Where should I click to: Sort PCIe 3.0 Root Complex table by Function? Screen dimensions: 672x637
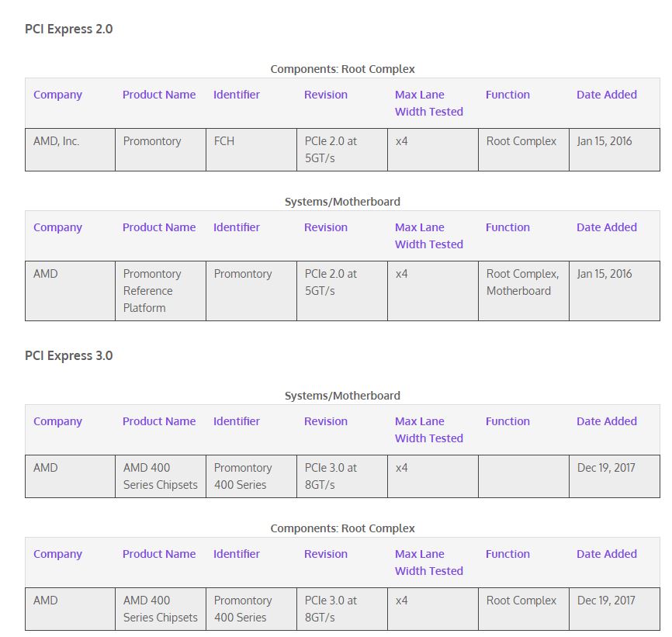[x=507, y=554]
